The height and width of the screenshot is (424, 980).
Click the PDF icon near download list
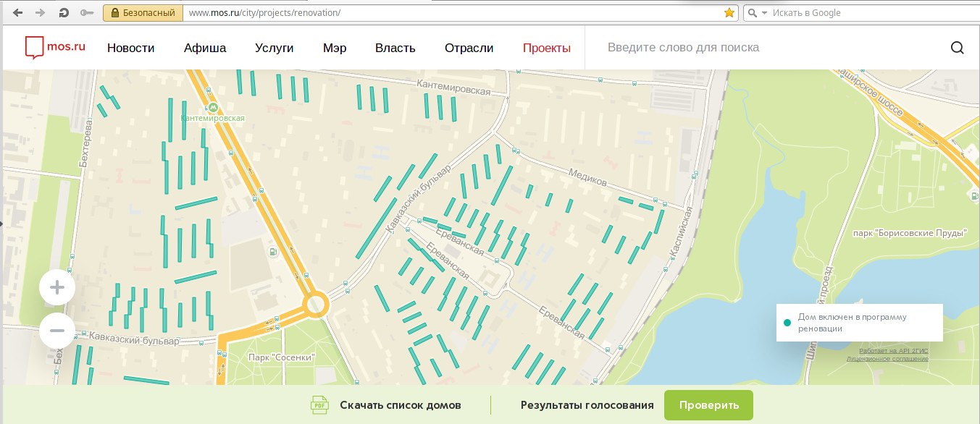click(319, 405)
